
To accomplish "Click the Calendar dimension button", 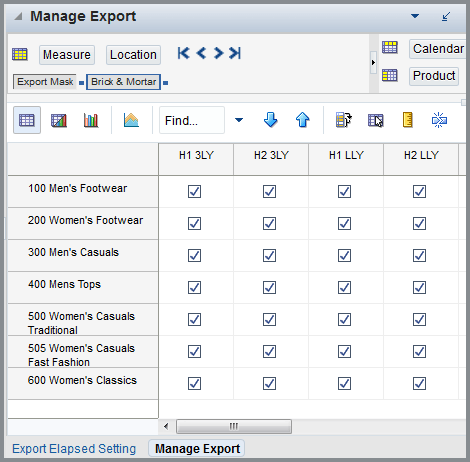I will [438, 49].
